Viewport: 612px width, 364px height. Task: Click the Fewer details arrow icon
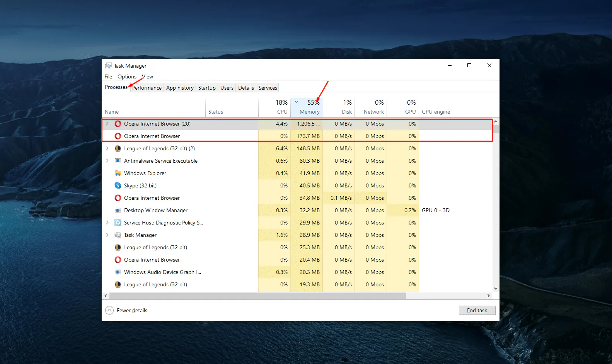(109, 310)
